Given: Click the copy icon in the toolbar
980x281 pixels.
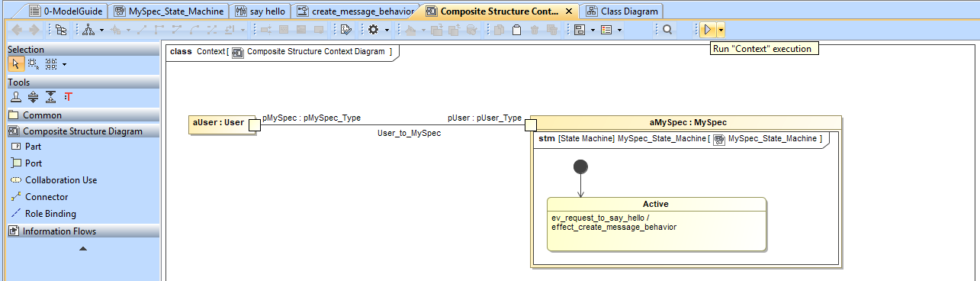Looking at the screenshot, I should pos(499,30).
